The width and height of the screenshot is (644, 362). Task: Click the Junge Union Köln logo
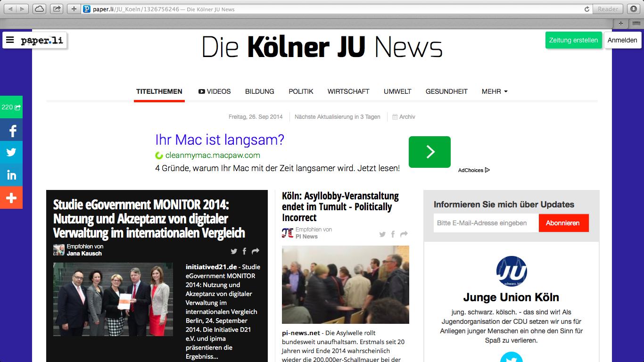512,271
